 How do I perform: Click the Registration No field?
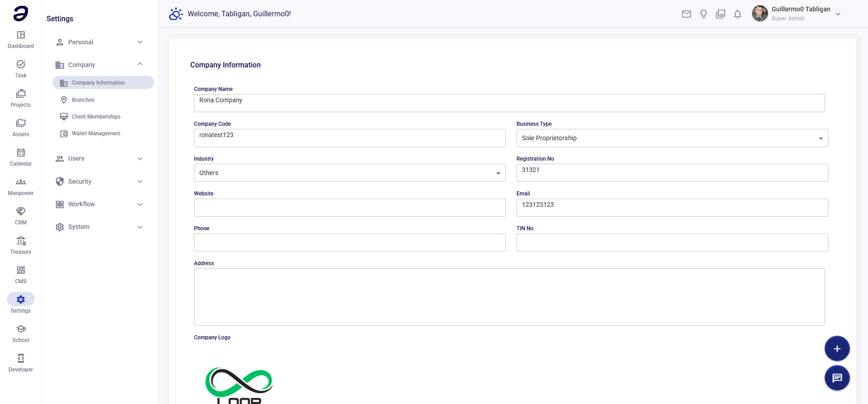point(672,173)
